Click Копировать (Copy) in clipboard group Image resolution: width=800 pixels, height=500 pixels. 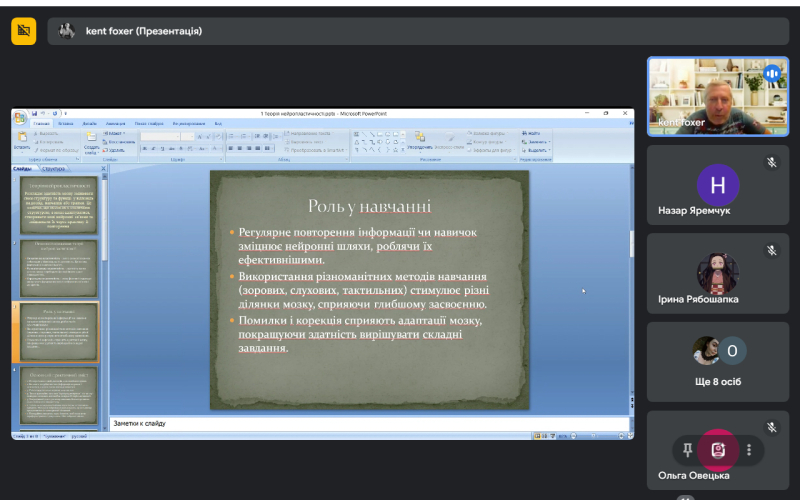49,142
